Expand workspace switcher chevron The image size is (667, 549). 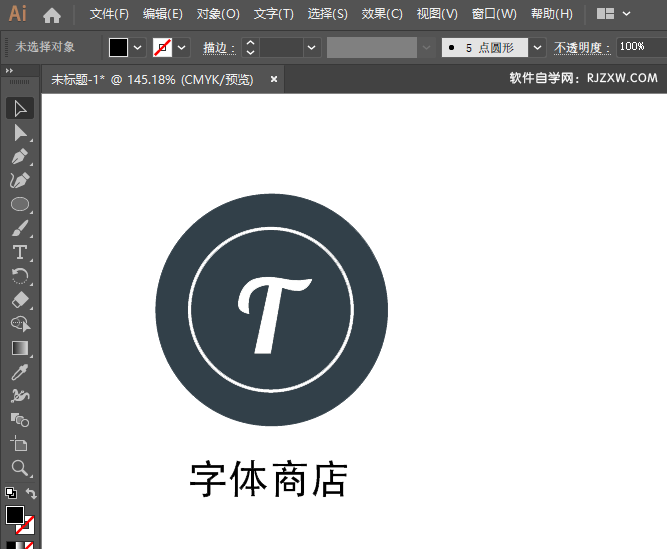[x=627, y=14]
